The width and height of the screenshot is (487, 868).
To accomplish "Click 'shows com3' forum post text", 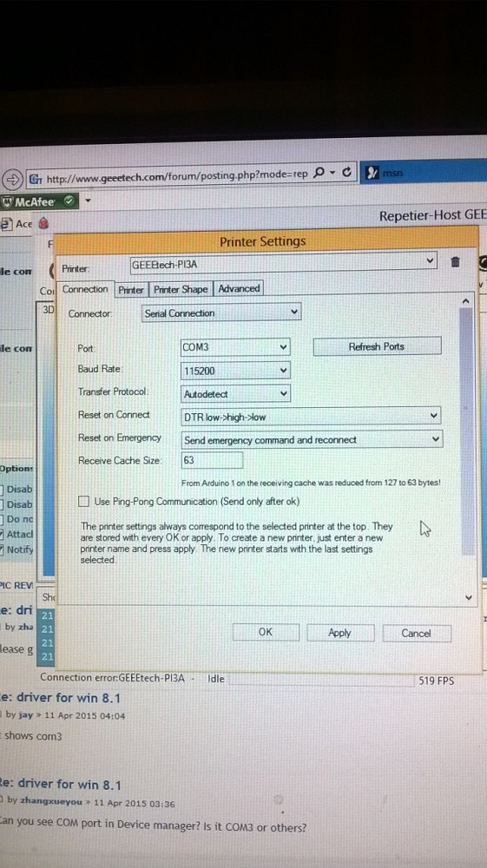I will (x=33, y=736).
